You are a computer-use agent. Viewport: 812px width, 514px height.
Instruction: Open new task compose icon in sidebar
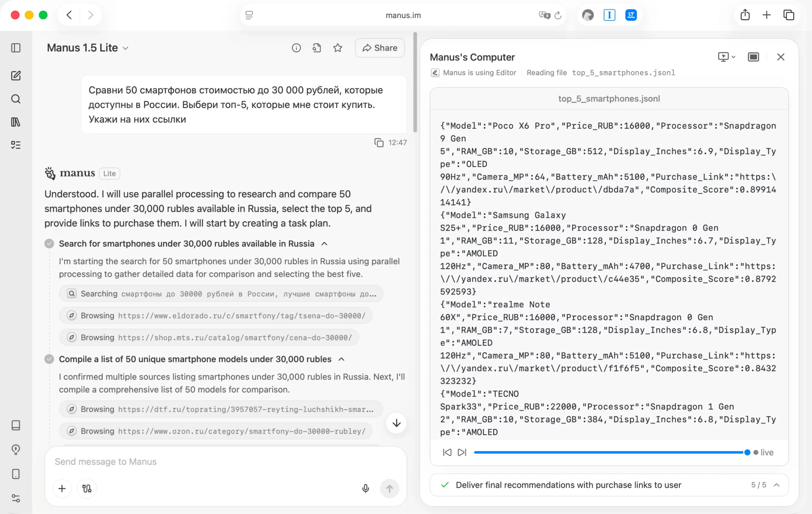16,75
